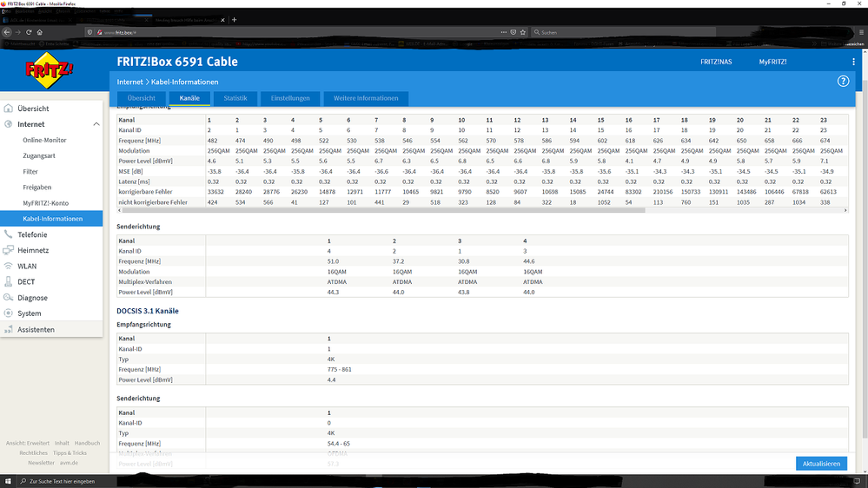This screenshot has width=868, height=488.
Task: Select Kabel-Informationen in the sidebar
Action: tap(51, 219)
